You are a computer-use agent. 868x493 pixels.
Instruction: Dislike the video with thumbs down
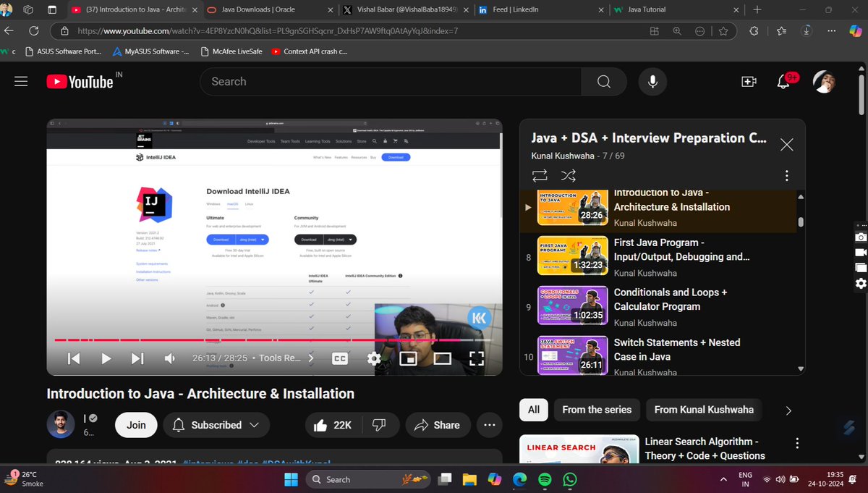(380, 425)
